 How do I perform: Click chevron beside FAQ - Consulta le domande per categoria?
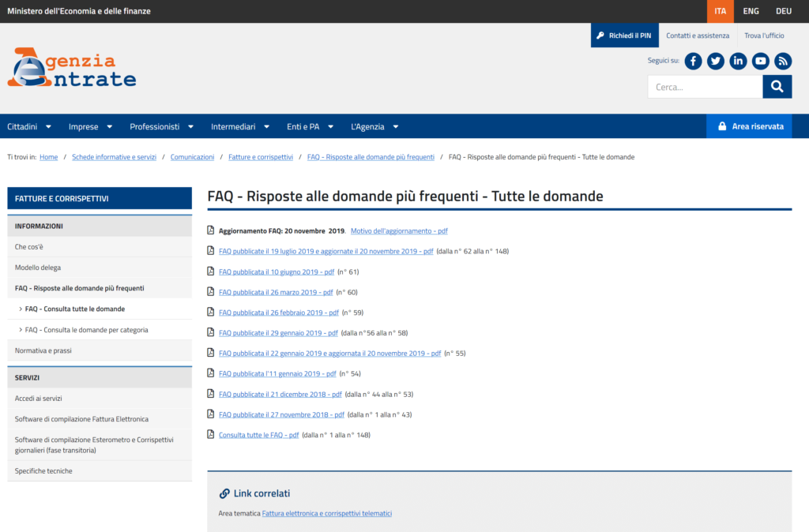tap(21, 329)
